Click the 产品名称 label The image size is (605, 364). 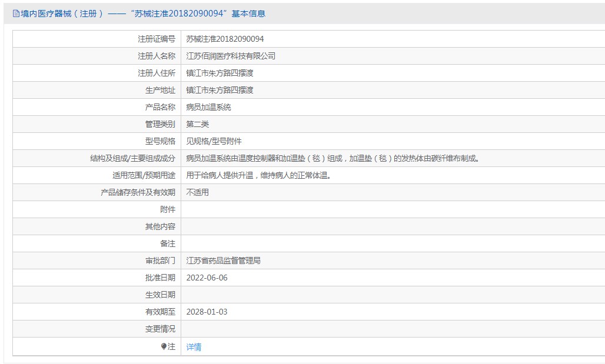[160, 107]
